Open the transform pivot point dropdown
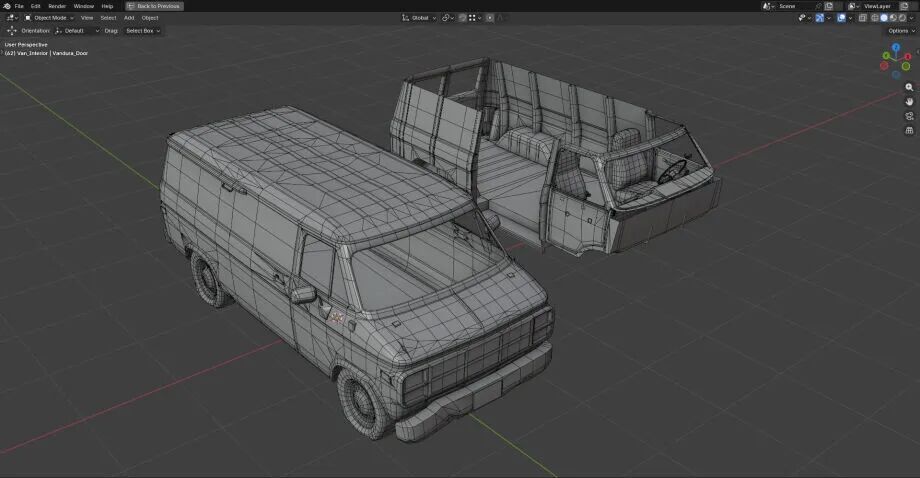This screenshot has height=478, width=920. 448,18
